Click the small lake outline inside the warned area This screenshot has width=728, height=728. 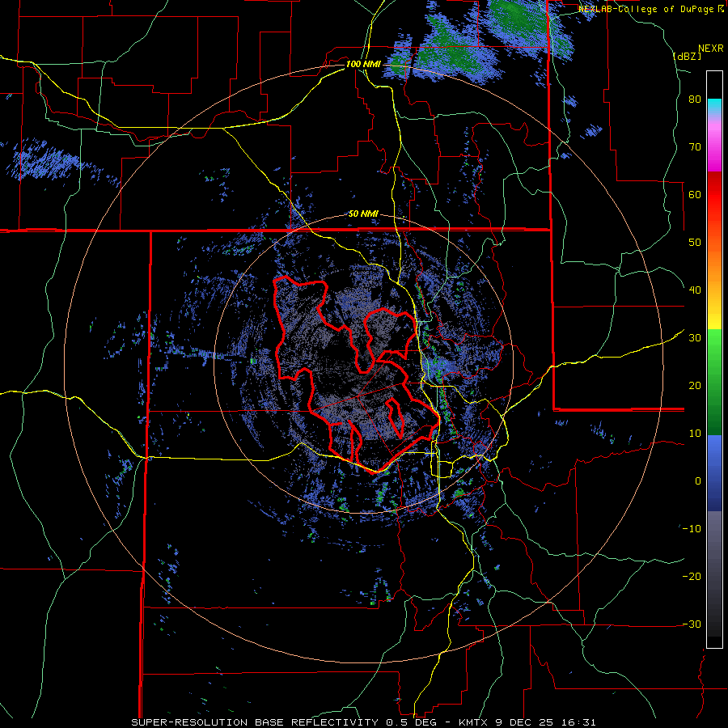coord(395,417)
